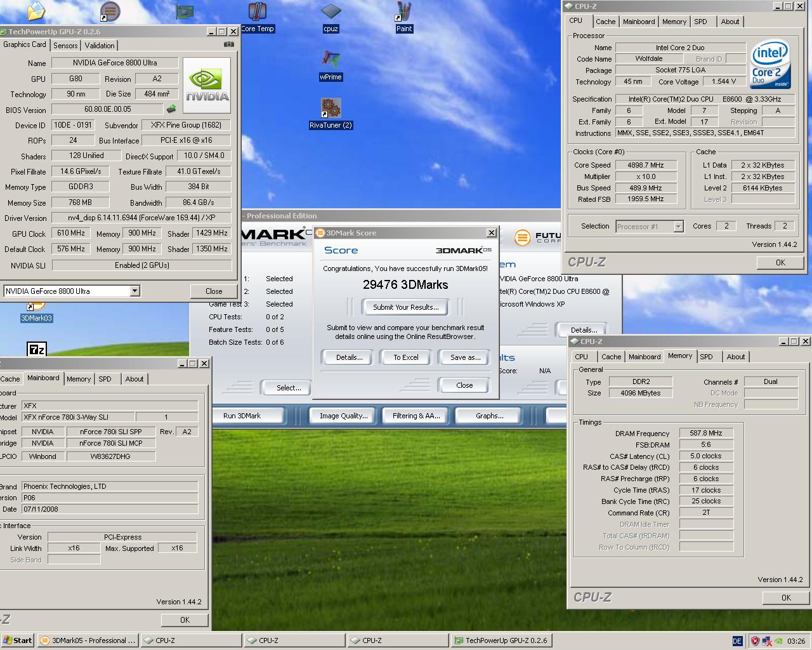Click the Enabled (2 GPUs) SLI field

tap(141, 265)
